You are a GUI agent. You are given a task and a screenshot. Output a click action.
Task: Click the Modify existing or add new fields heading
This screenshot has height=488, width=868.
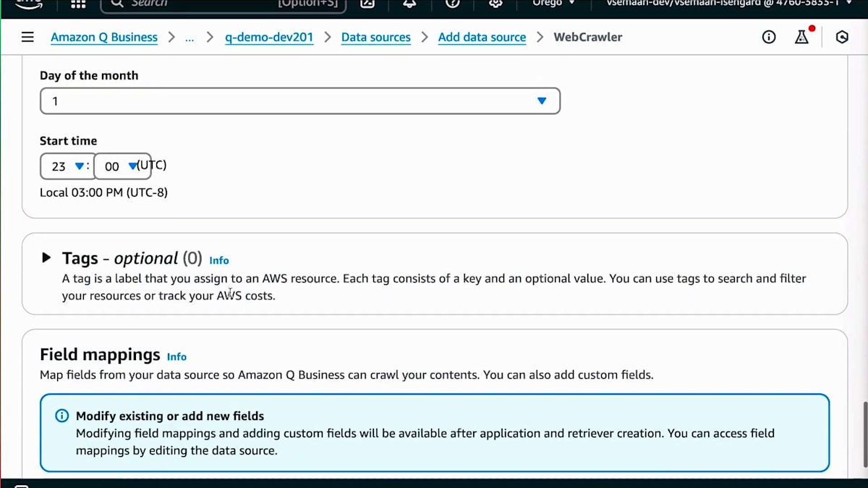(x=170, y=416)
